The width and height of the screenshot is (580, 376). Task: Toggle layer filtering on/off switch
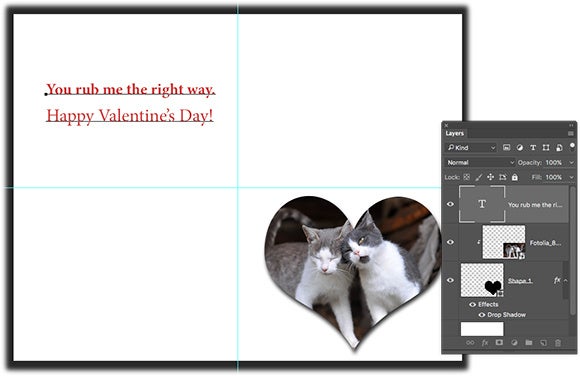click(x=573, y=146)
